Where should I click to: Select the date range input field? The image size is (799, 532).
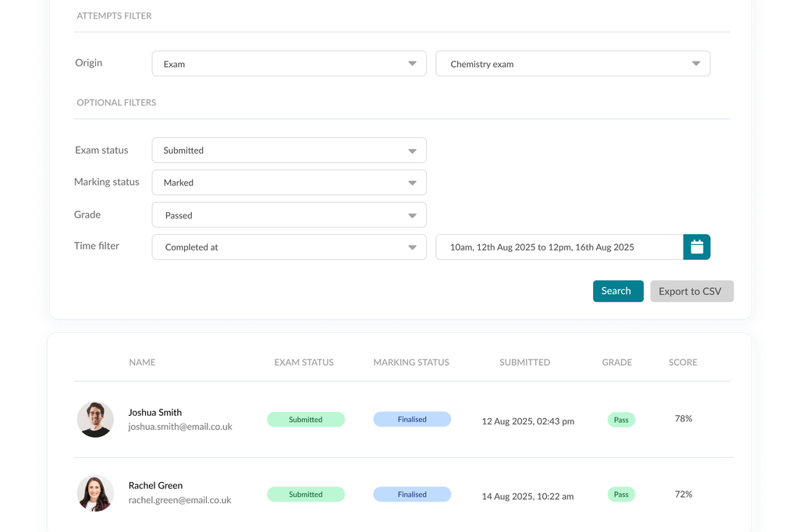coord(558,246)
